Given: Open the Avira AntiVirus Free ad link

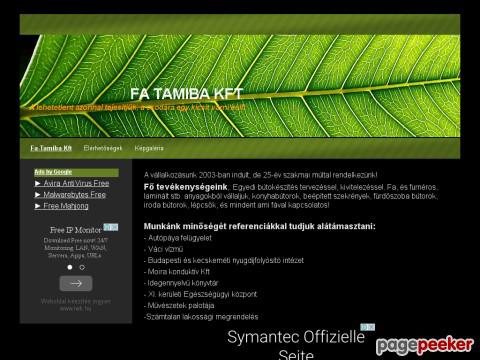Looking at the screenshot, I should click(x=76, y=183).
